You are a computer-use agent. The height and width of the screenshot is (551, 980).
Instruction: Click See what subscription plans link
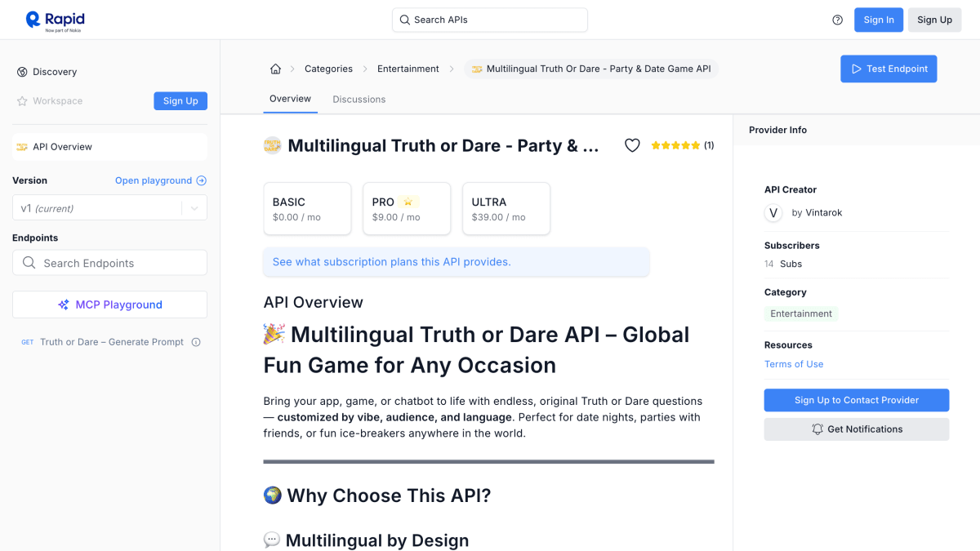pos(391,262)
